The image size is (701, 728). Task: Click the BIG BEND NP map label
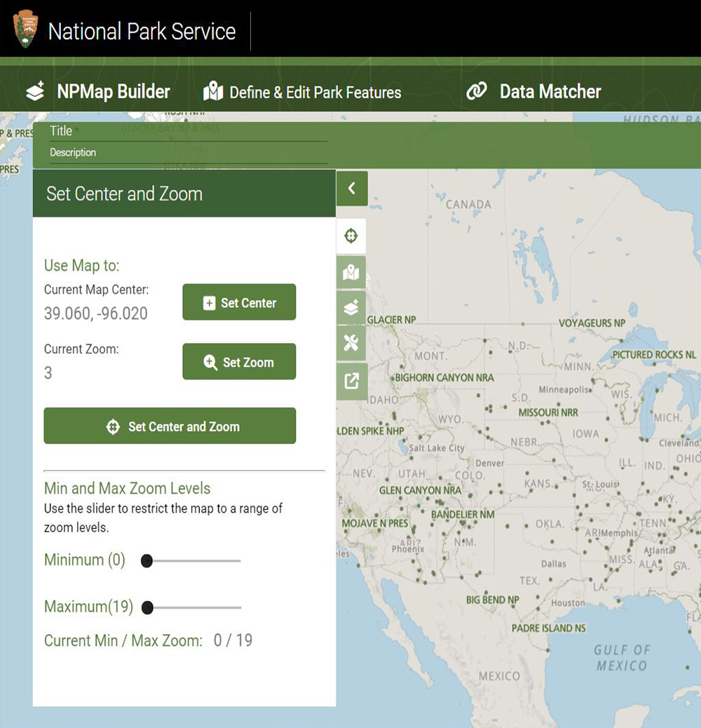[x=492, y=600]
